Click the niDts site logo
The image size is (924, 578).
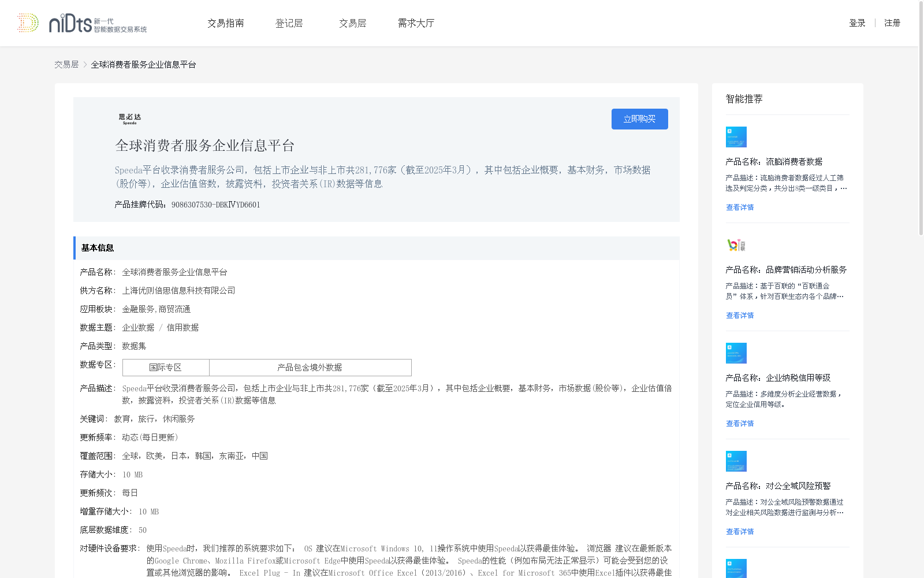(x=82, y=23)
